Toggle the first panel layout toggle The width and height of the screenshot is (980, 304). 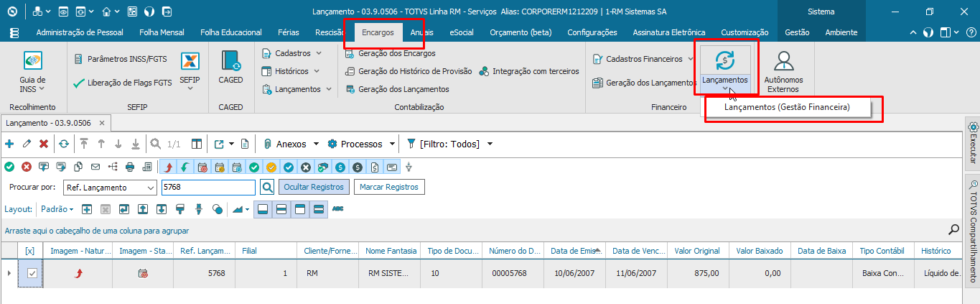(263, 209)
